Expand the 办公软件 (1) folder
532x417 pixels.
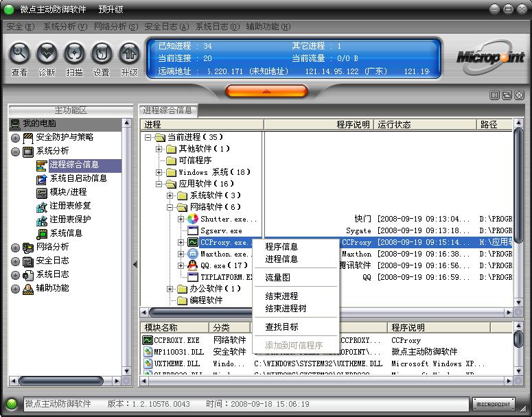pos(170,289)
